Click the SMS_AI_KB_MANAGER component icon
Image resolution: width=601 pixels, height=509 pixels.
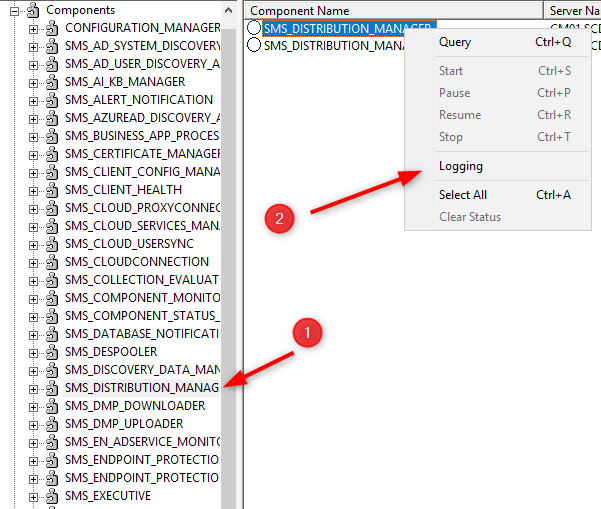tap(52, 82)
